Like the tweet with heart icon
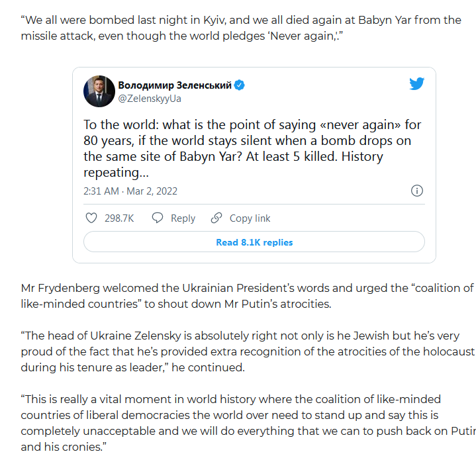476x460 pixels. (91, 218)
